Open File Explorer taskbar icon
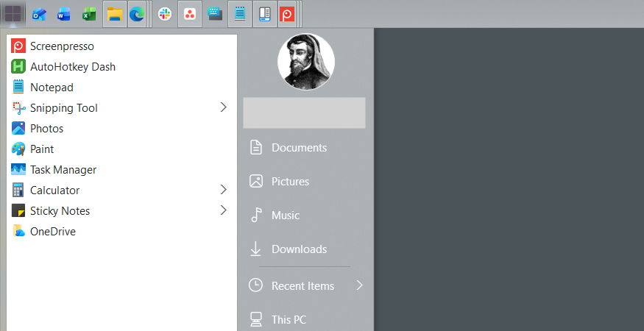This screenshot has width=644, height=331. pyautogui.click(x=115, y=15)
